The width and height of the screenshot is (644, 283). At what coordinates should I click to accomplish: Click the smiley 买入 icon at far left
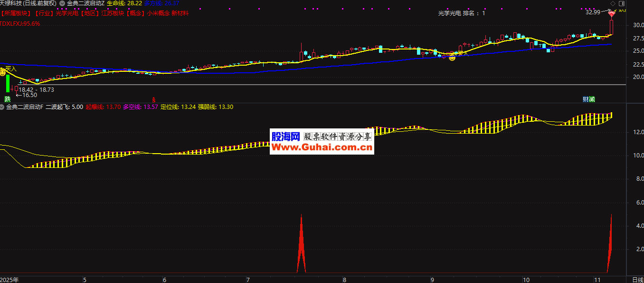coord(2,72)
